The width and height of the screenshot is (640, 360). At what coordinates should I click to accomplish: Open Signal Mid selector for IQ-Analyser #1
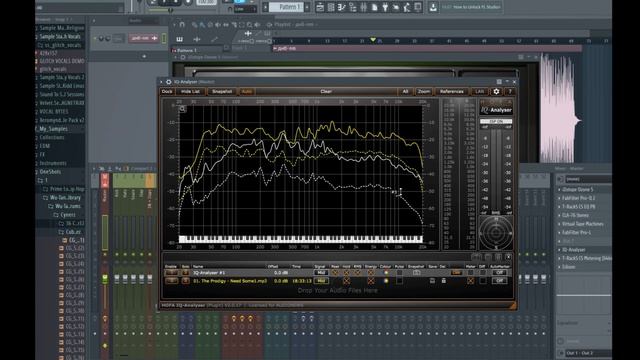(x=321, y=273)
